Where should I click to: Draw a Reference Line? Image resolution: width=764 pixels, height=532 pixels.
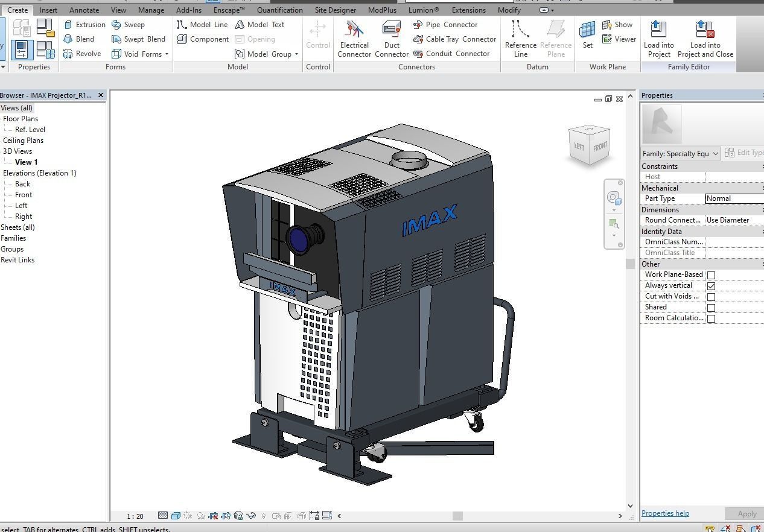point(521,39)
